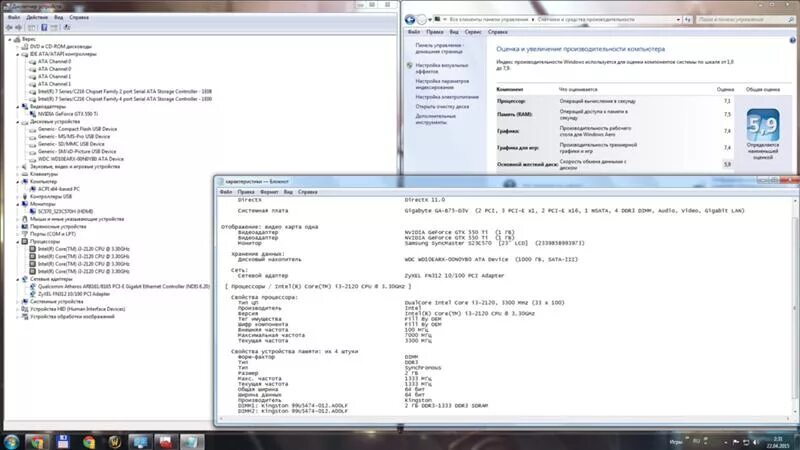Select Generic- Compact Flash USB Device

click(x=77, y=129)
